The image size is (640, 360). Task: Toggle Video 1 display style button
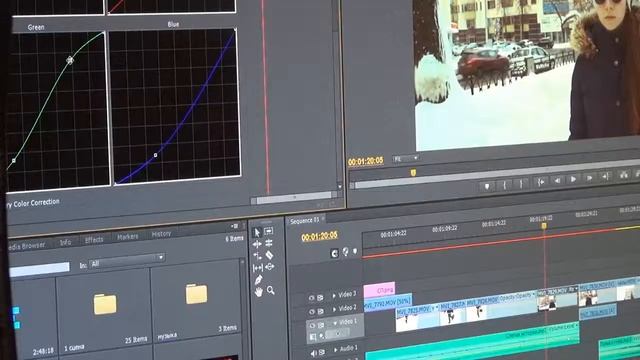pyautogui.click(x=313, y=337)
